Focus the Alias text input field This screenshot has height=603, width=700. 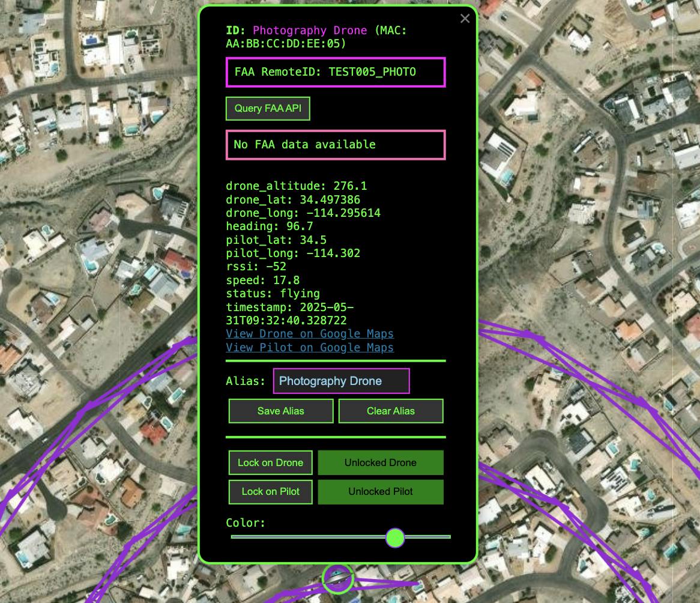point(341,381)
